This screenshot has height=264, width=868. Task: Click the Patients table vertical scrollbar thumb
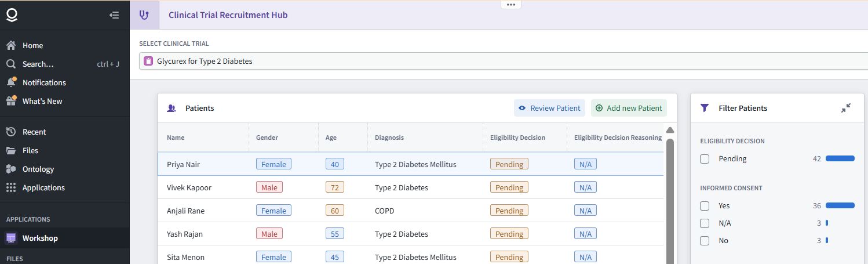tap(670, 200)
